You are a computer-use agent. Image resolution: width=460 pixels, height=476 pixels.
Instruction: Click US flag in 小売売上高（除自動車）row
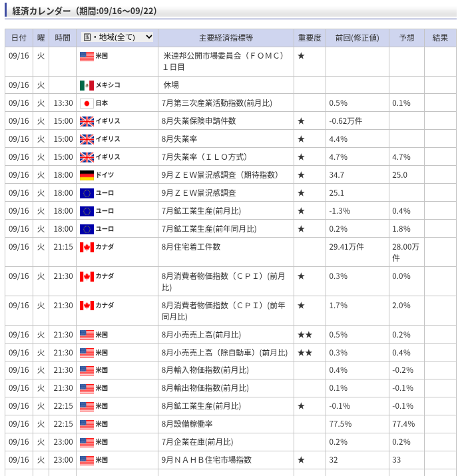click(87, 353)
